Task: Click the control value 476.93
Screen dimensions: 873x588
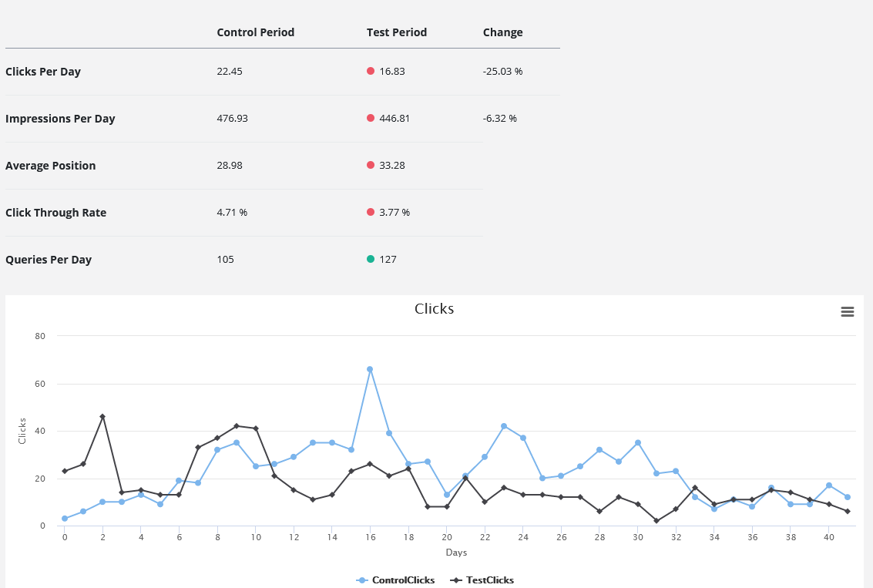Action: point(232,118)
